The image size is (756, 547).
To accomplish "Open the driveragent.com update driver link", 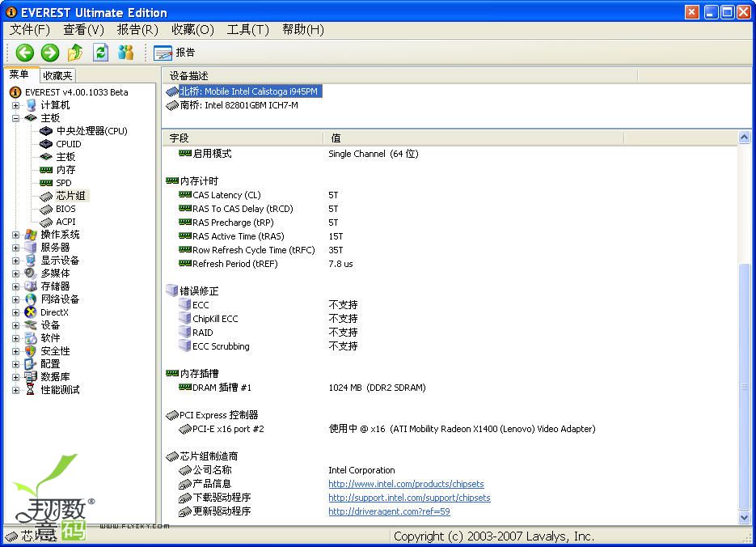I will coord(389,511).
